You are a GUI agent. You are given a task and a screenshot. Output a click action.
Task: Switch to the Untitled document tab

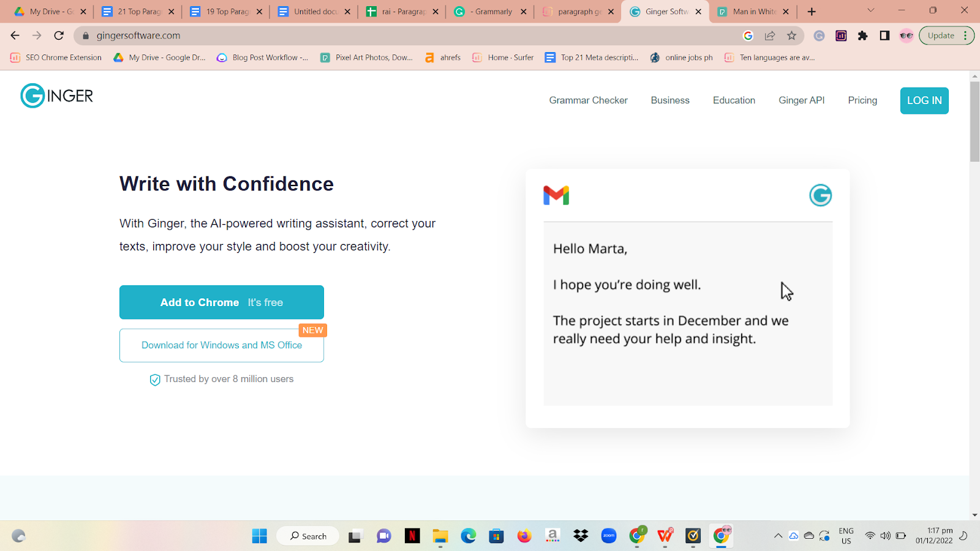[314, 12]
